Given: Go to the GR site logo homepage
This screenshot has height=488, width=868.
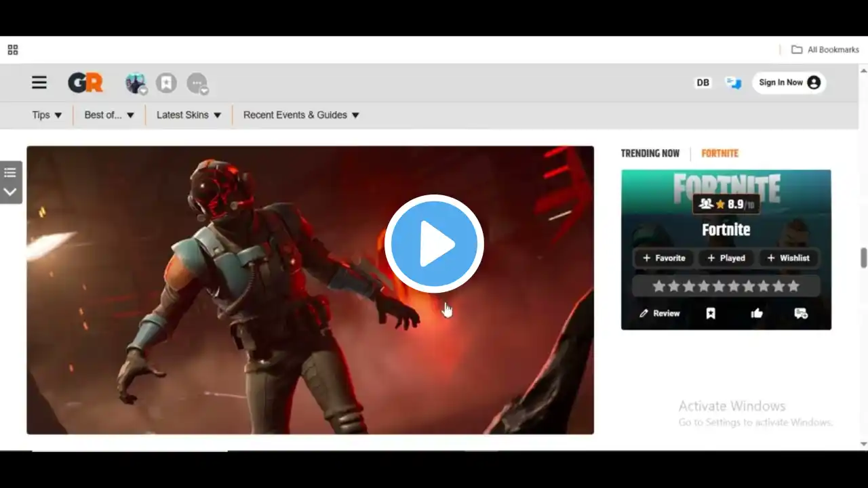Looking at the screenshot, I should tap(85, 83).
